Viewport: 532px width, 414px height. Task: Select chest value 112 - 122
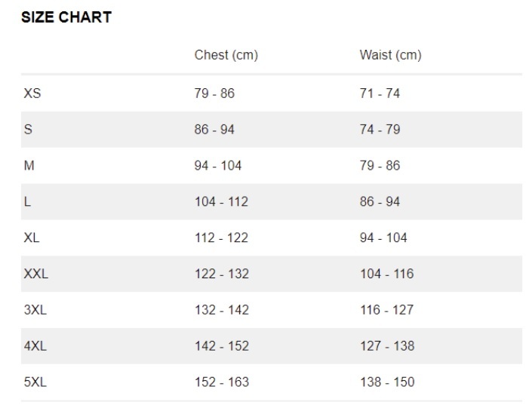pos(221,238)
